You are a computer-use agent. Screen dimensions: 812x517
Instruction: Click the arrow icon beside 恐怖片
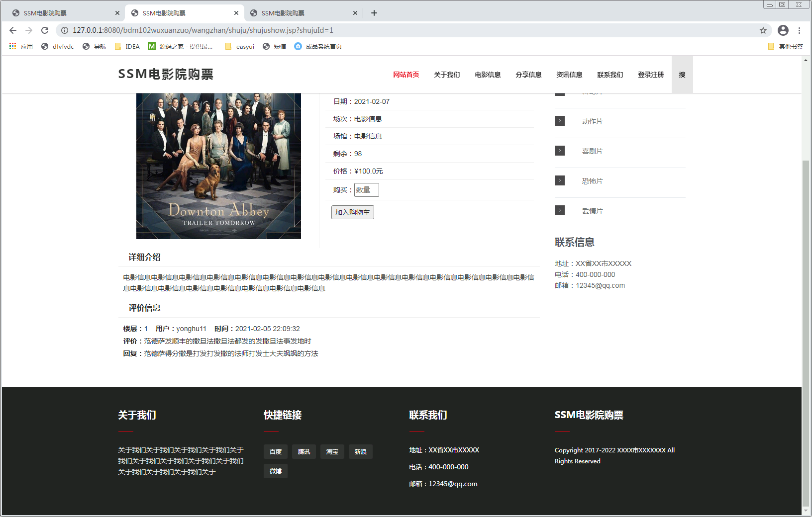tap(560, 180)
